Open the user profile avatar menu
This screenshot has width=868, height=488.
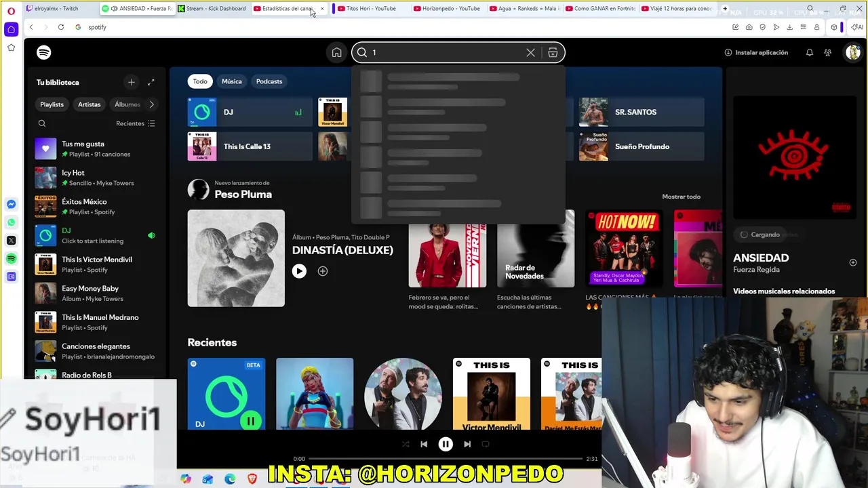(852, 52)
